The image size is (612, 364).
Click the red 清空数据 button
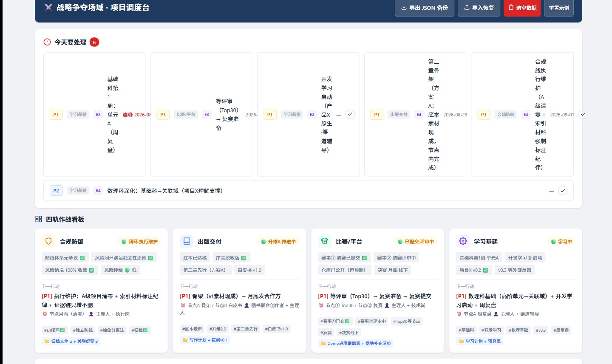(x=522, y=8)
